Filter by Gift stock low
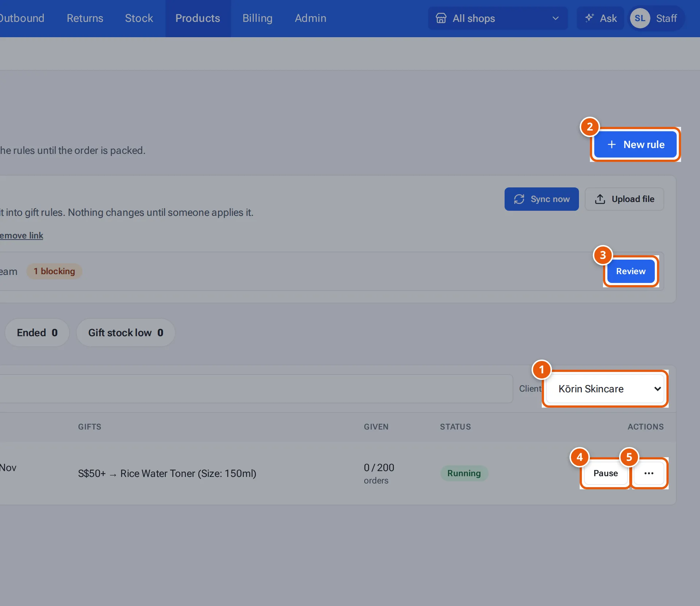The image size is (700, 606). (126, 333)
